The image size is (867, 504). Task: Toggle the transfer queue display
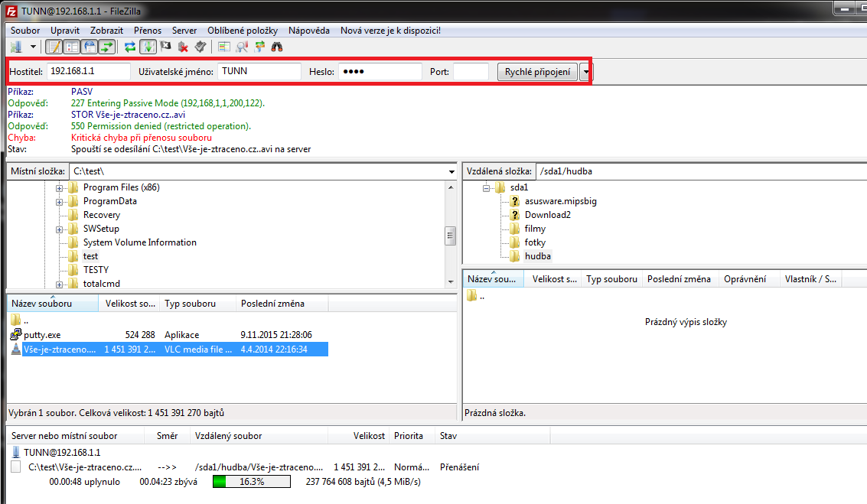click(107, 47)
